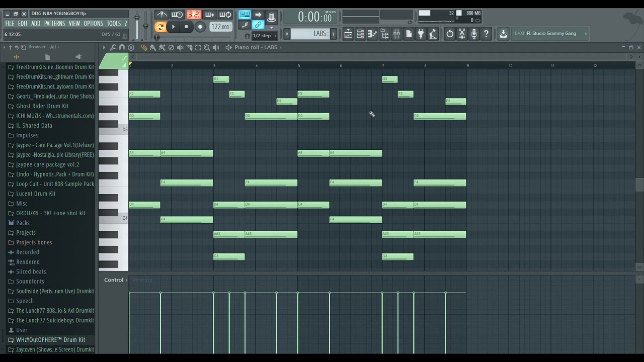Screen dimensions: 644x362
Task: Select the Mute tool in piano roll
Action: point(180,47)
